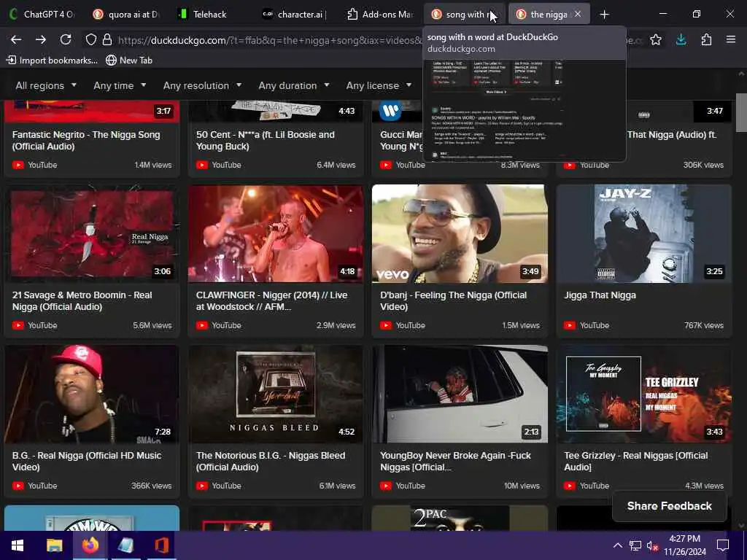Switch to the Add-ons Manager tab
This screenshot has height=560, width=747.
[x=380, y=15]
